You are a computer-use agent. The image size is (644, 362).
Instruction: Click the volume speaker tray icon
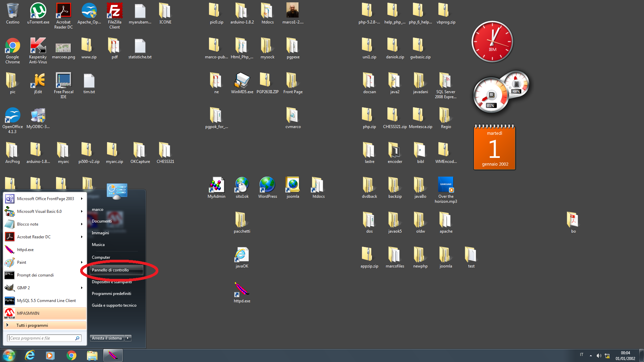point(599,356)
